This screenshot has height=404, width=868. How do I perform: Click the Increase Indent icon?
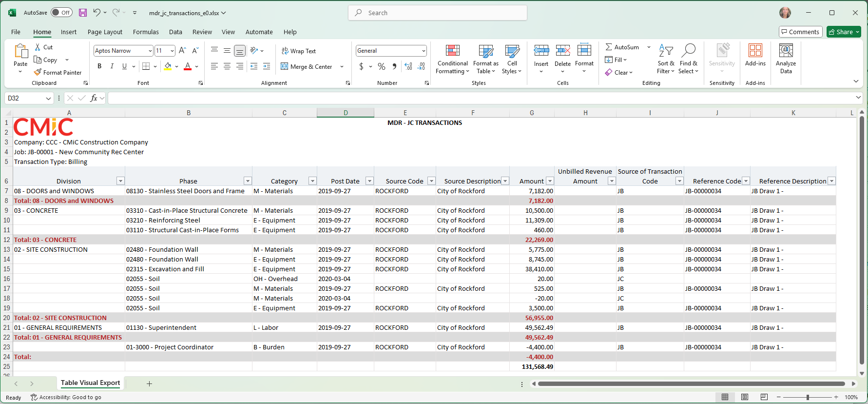click(267, 66)
